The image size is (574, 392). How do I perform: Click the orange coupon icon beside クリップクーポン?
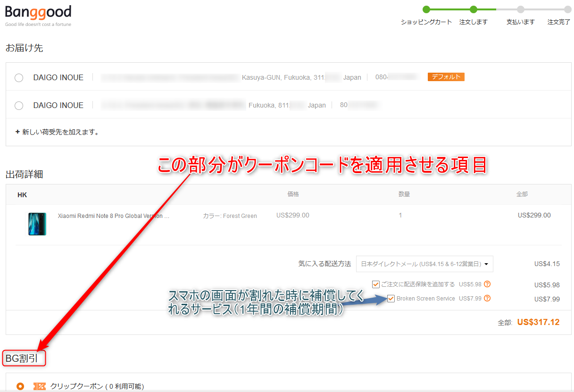pos(40,386)
